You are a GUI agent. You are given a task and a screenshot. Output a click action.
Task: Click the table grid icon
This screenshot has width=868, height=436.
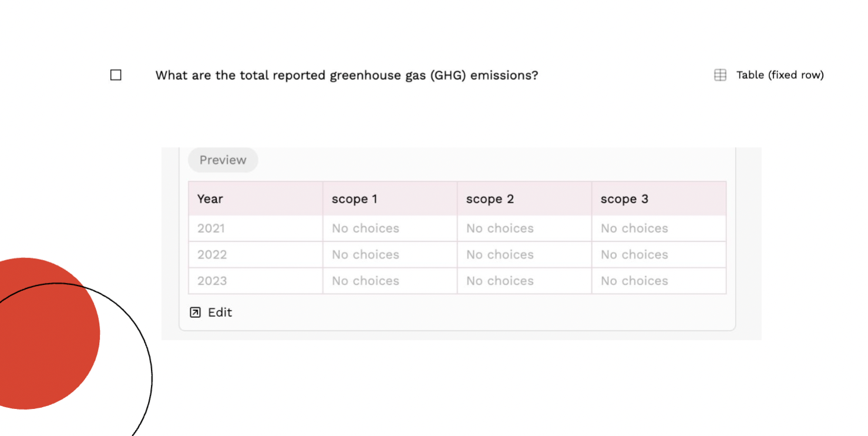click(x=720, y=75)
